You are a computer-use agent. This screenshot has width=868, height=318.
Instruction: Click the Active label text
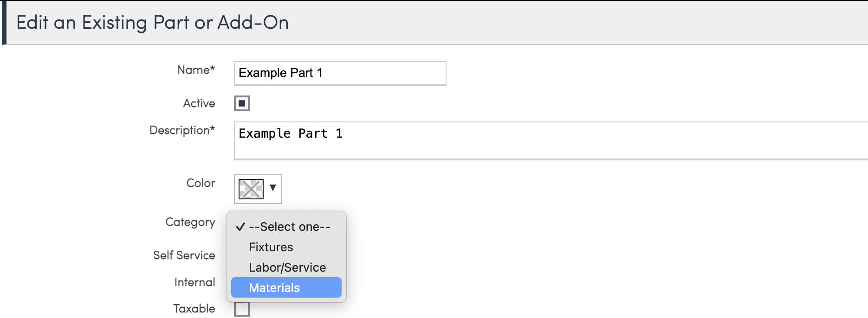tap(199, 103)
